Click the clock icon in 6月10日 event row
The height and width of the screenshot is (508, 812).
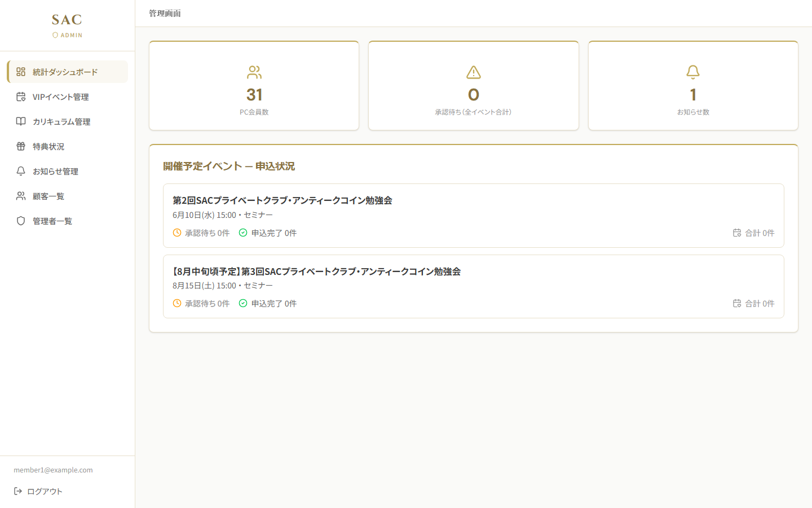click(177, 233)
